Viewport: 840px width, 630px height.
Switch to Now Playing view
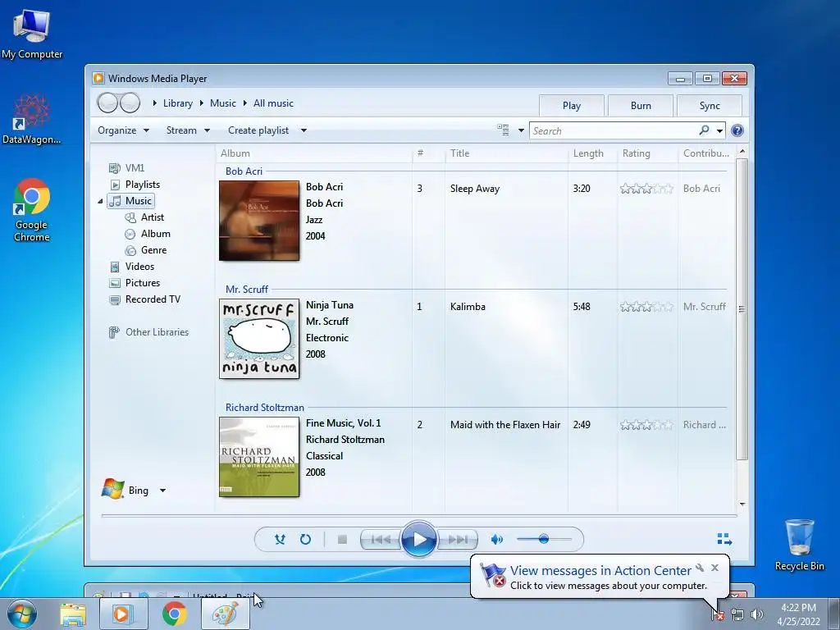coord(724,539)
